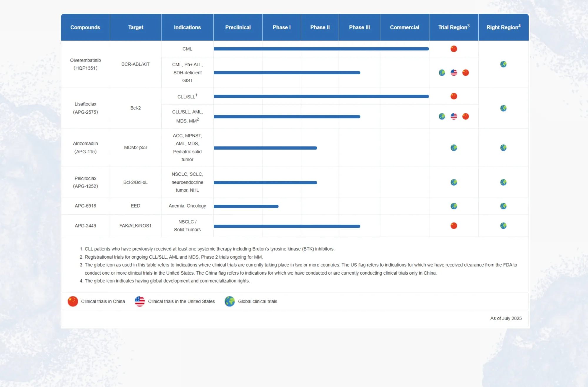Click the US flag legend icon
588x387 pixels.
click(139, 301)
